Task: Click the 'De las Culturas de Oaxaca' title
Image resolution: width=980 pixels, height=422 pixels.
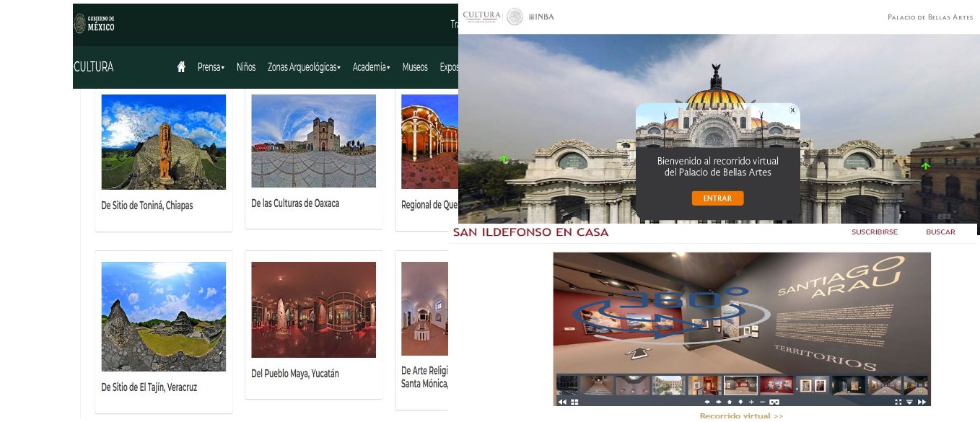Action: pos(295,203)
